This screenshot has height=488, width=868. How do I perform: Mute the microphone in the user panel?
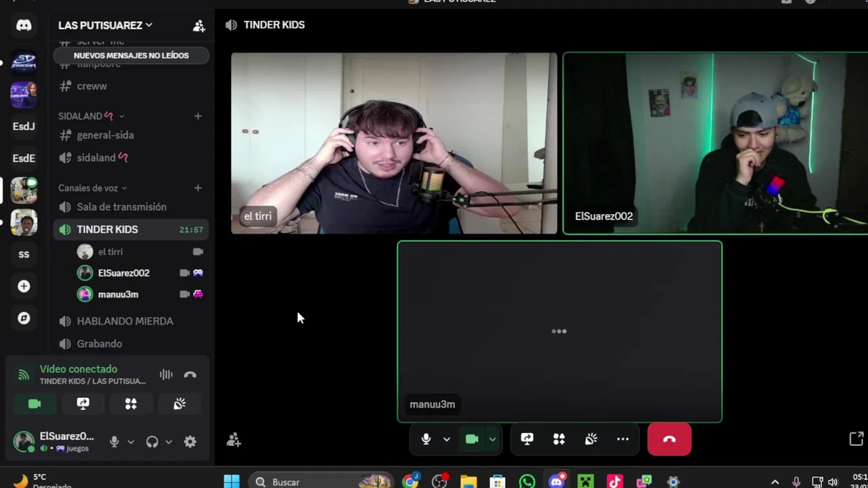pos(114,441)
